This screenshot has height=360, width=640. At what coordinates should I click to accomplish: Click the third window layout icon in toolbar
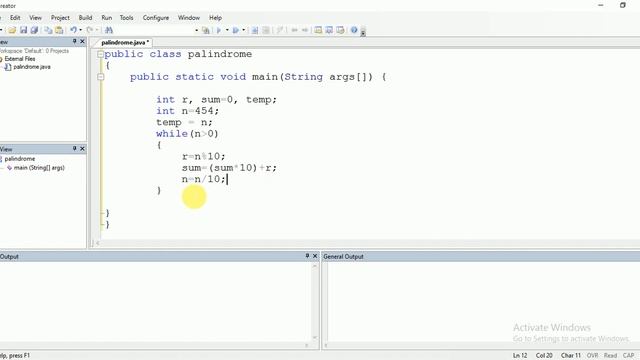(340, 30)
